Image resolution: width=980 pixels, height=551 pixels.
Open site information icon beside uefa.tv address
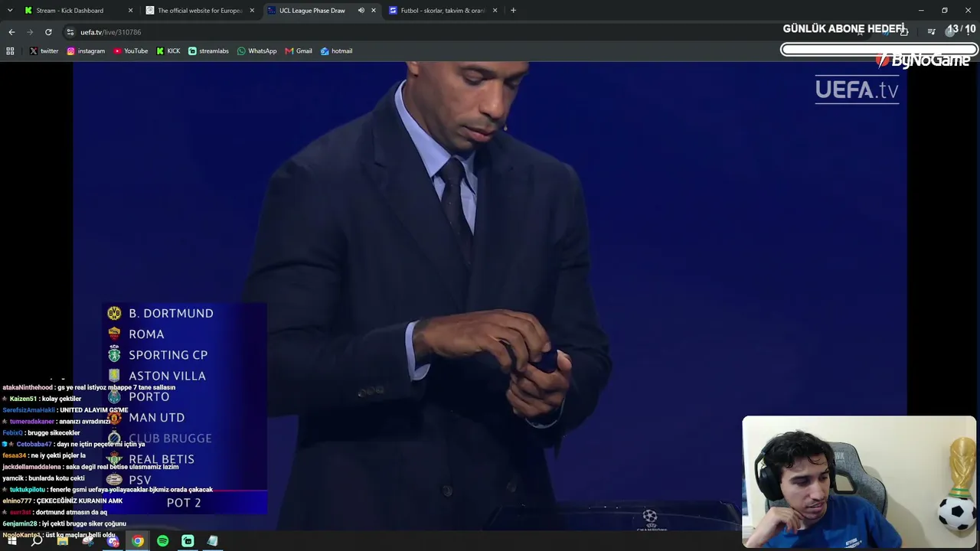coord(70,32)
